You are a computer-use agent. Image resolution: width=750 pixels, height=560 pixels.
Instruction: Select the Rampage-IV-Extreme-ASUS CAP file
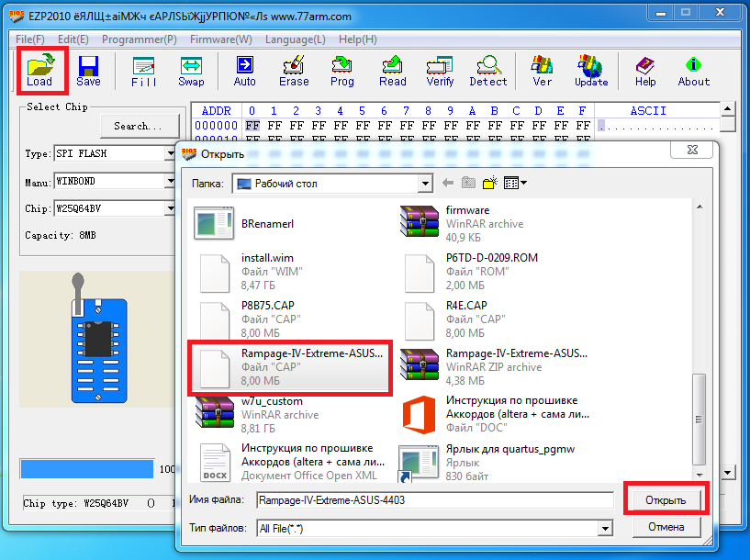pos(290,367)
